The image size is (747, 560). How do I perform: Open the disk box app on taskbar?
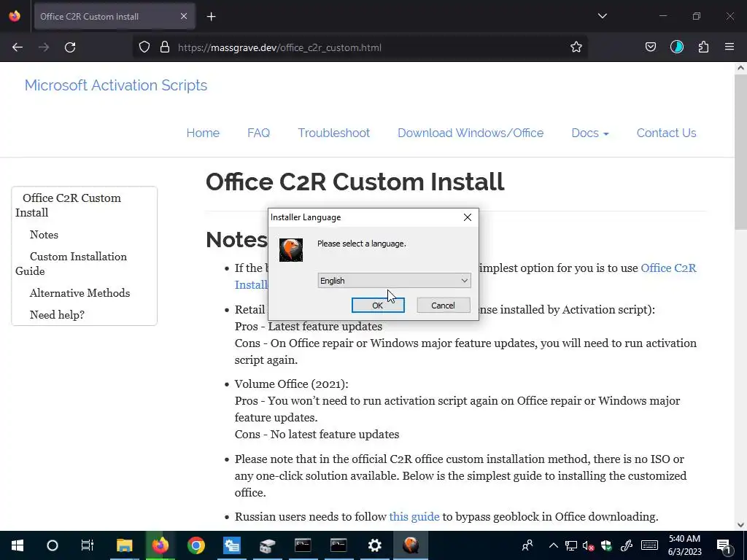pyautogui.click(x=267, y=545)
